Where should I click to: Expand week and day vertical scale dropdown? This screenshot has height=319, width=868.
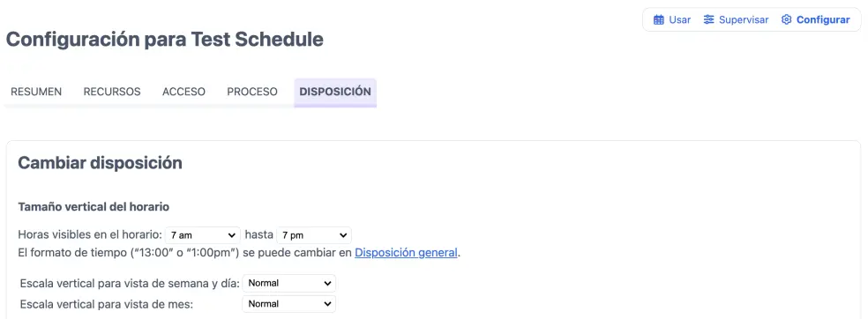tap(289, 283)
